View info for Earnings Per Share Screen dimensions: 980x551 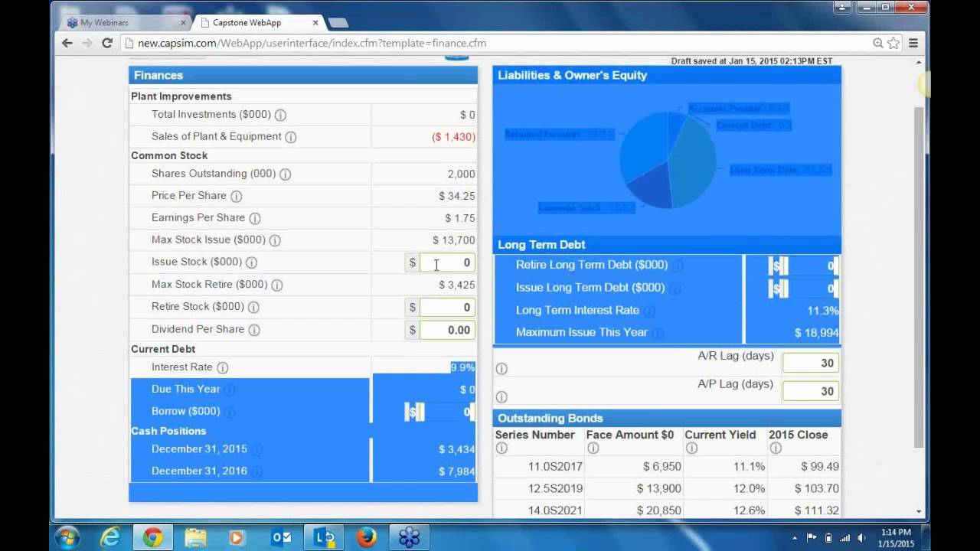coord(254,219)
